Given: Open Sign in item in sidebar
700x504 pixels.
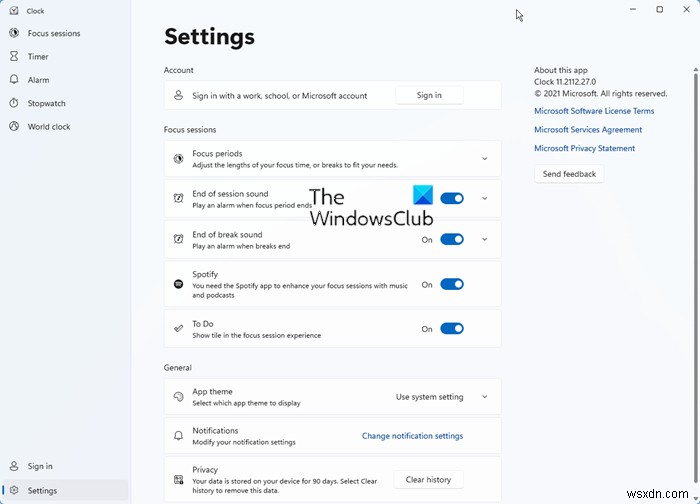Looking at the screenshot, I should click(40, 466).
